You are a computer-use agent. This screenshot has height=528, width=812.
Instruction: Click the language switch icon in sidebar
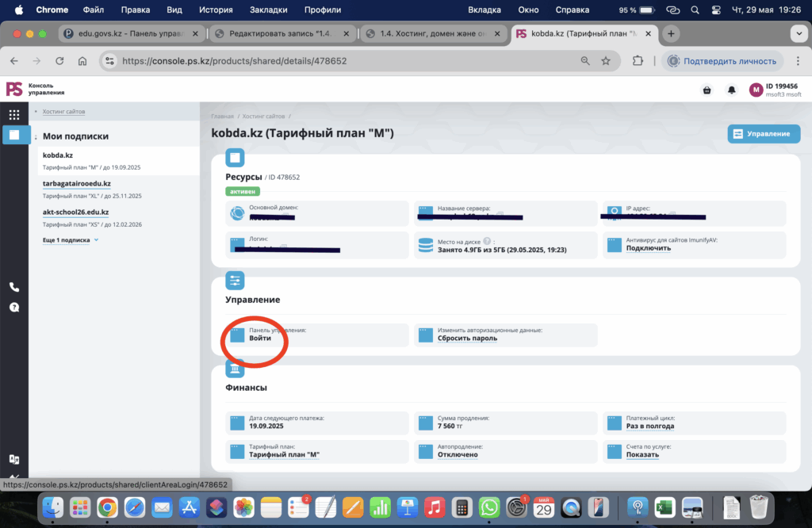[14, 459]
